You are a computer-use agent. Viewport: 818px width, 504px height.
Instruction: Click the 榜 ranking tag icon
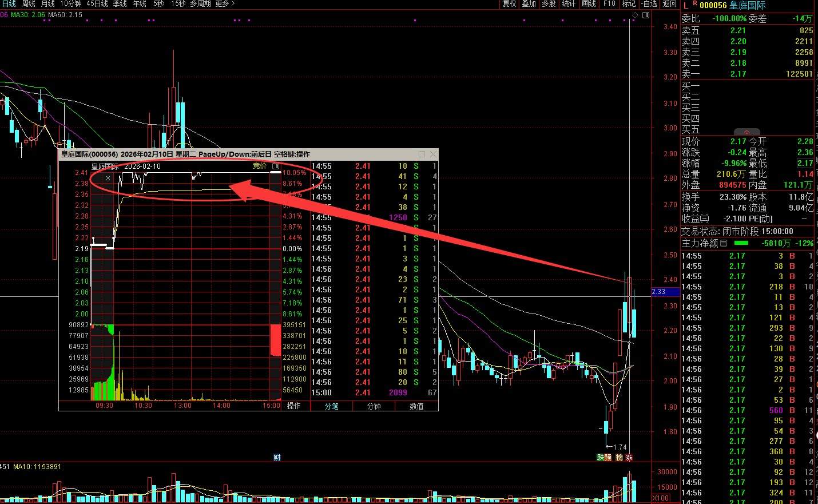tap(619, 457)
